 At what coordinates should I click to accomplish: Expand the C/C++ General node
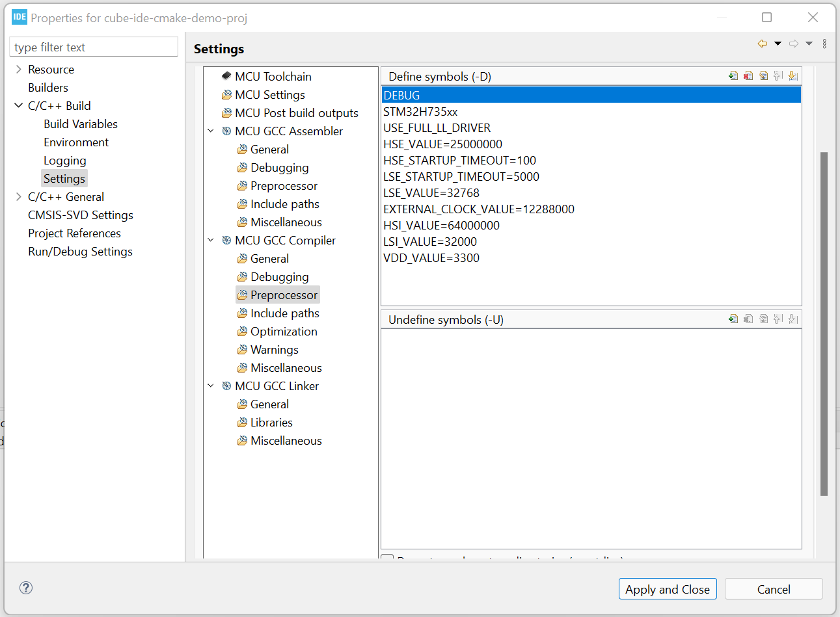click(18, 196)
